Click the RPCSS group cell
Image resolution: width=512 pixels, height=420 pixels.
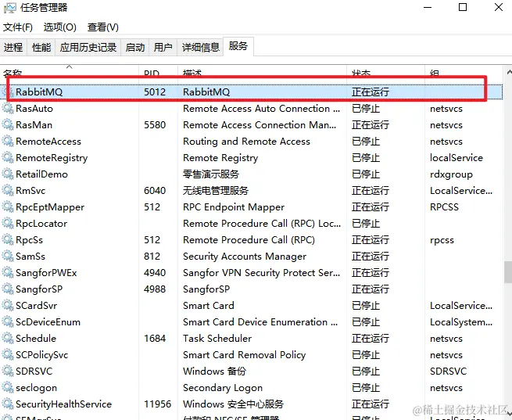pyautogui.click(x=444, y=207)
